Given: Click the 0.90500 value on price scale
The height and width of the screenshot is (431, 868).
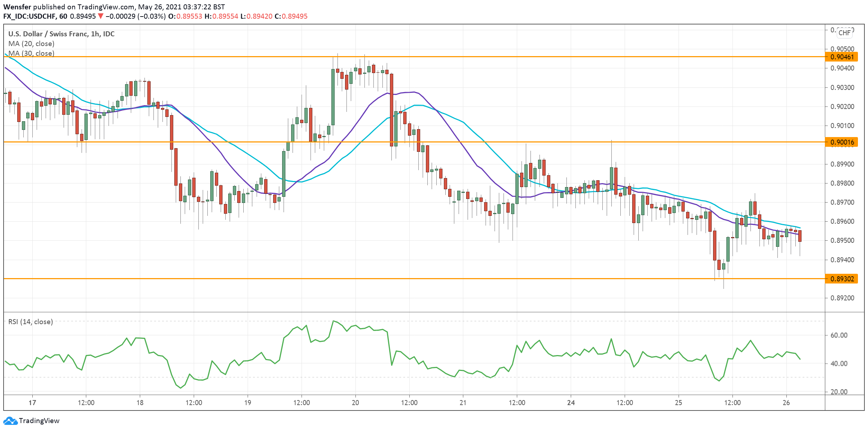Looking at the screenshot, I should (x=842, y=49).
